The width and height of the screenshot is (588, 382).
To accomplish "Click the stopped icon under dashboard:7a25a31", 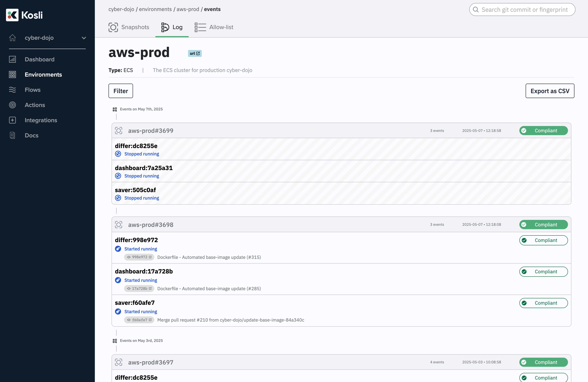I will 118,176.
